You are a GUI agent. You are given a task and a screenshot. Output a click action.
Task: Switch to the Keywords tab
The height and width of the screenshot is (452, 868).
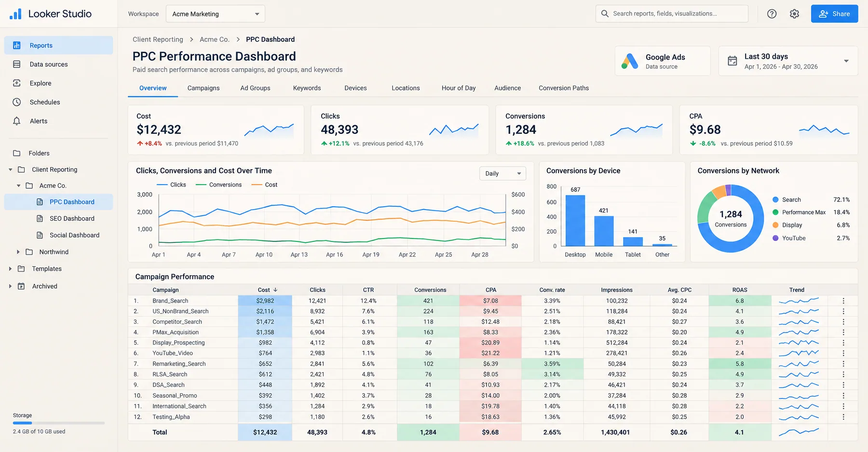[x=307, y=88]
